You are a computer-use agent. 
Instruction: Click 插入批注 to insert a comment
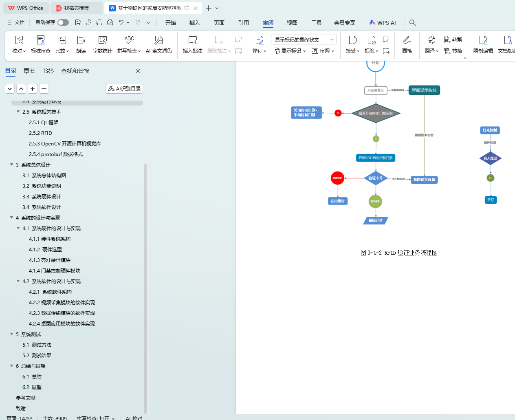click(x=192, y=44)
